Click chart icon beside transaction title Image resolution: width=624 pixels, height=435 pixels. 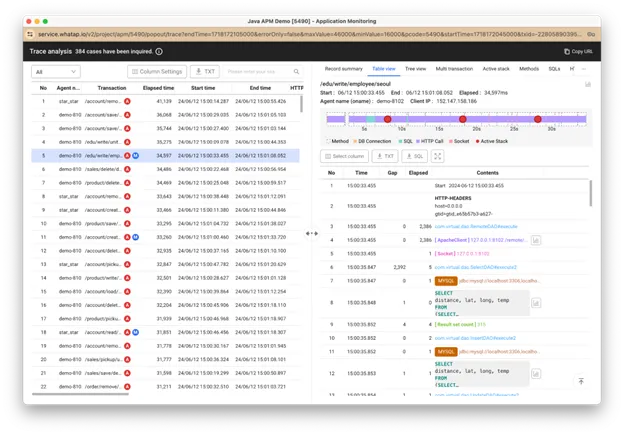point(587,84)
